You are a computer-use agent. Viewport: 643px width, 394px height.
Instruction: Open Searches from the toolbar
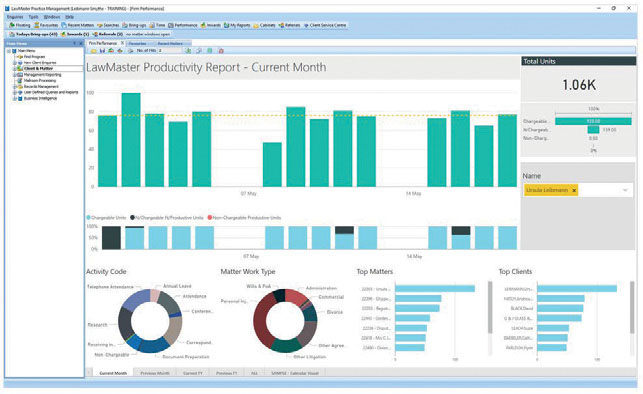pyautogui.click(x=108, y=25)
